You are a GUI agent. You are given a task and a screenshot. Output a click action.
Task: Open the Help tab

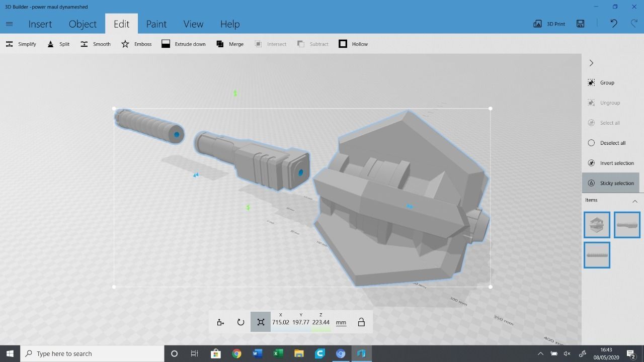coord(230,24)
